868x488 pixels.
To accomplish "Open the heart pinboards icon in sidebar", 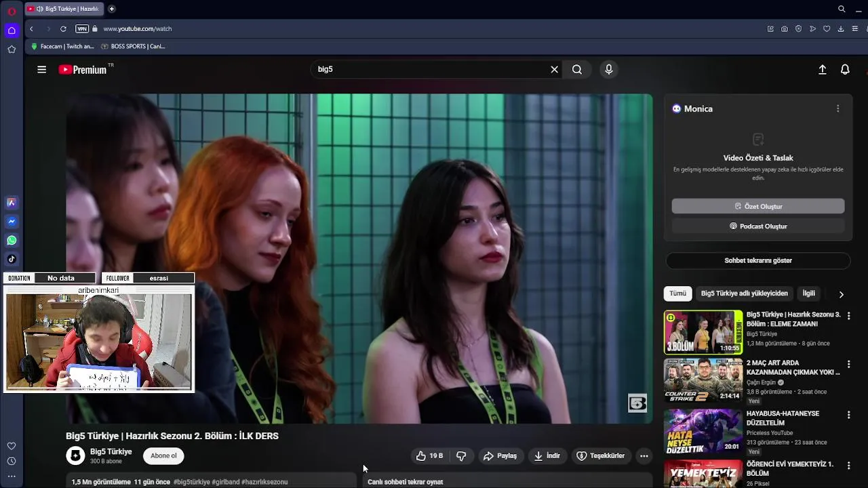I will [12, 446].
